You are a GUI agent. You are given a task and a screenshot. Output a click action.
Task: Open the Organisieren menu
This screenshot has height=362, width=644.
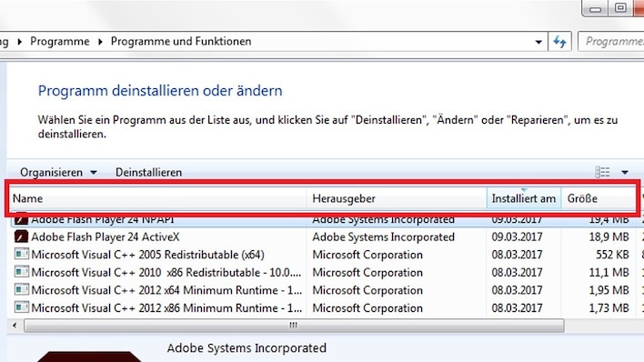coord(58,173)
